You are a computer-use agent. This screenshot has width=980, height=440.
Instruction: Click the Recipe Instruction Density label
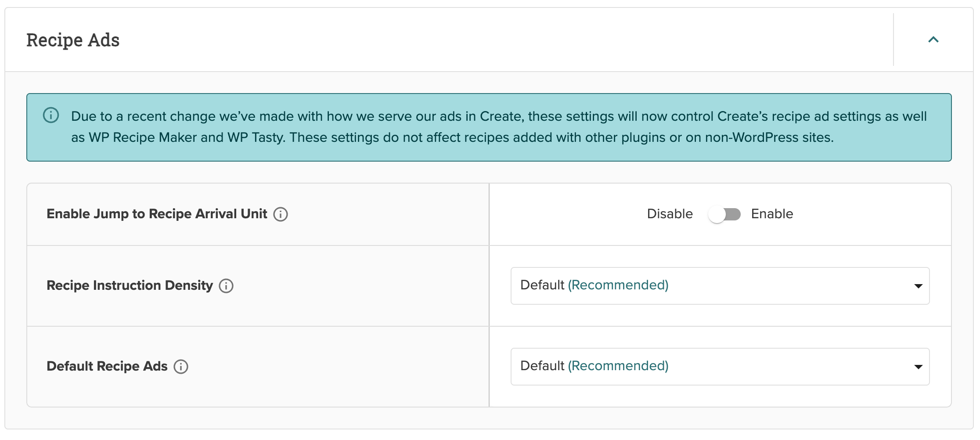(130, 285)
